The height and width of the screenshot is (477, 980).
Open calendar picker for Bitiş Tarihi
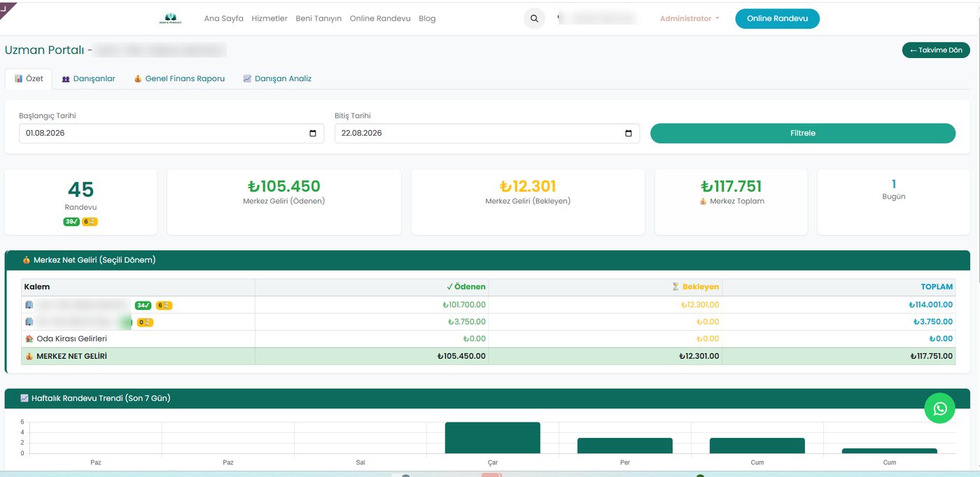pos(629,134)
